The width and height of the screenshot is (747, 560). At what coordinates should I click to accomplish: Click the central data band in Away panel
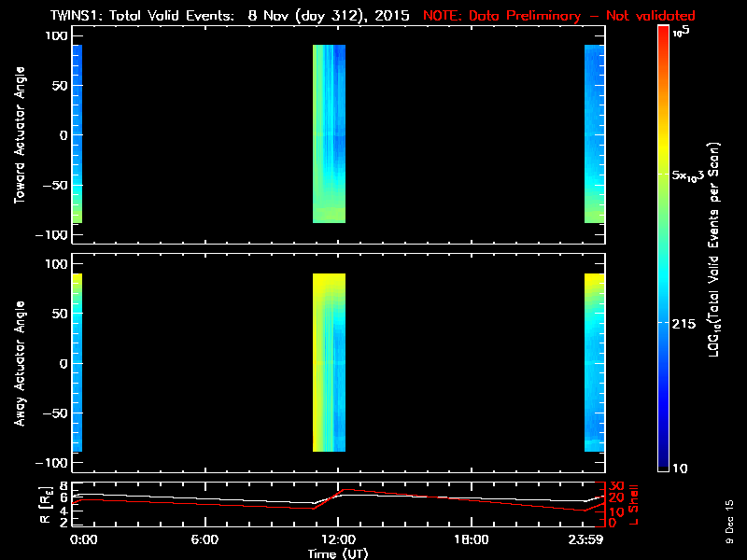click(329, 362)
